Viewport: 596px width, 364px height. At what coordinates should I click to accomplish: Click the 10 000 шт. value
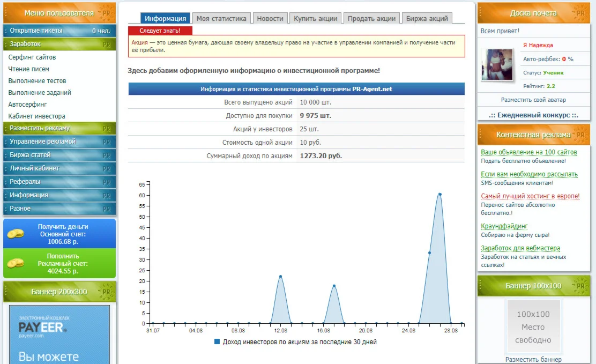point(316,102)
